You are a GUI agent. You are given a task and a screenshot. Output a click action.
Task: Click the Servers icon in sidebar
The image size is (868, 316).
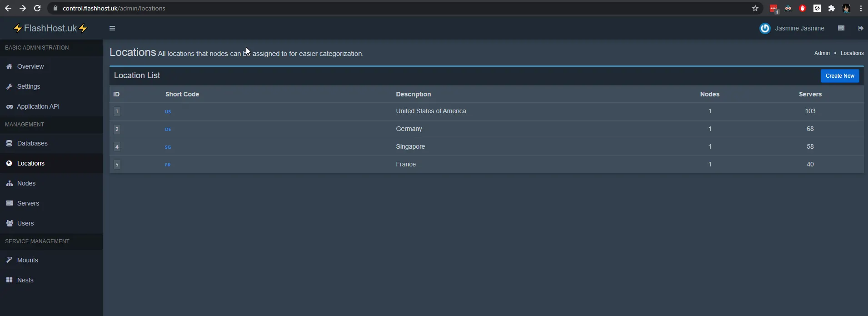[9, 203]
